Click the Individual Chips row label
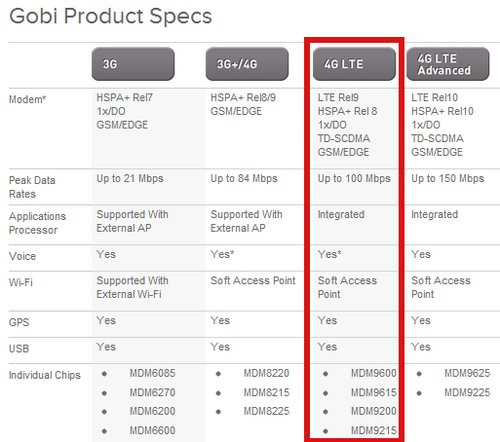The width and height of the screenshot is (500, 442). click(x=45, y=375)
